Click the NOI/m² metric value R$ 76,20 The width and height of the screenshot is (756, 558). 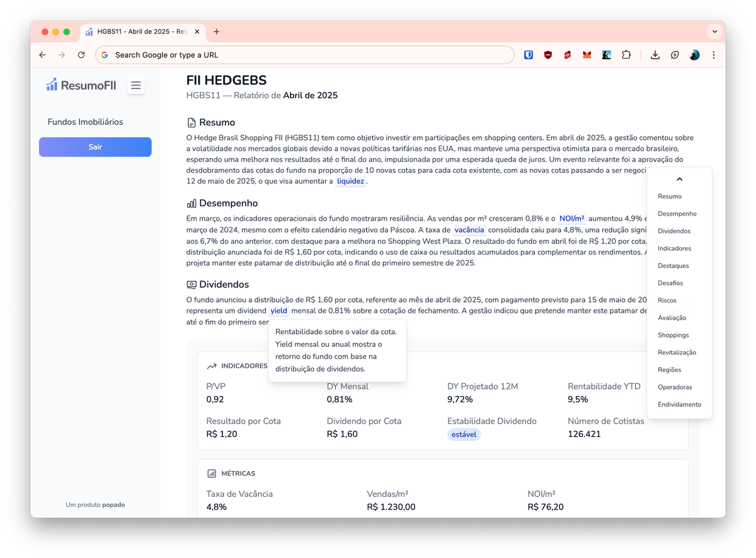546,507
